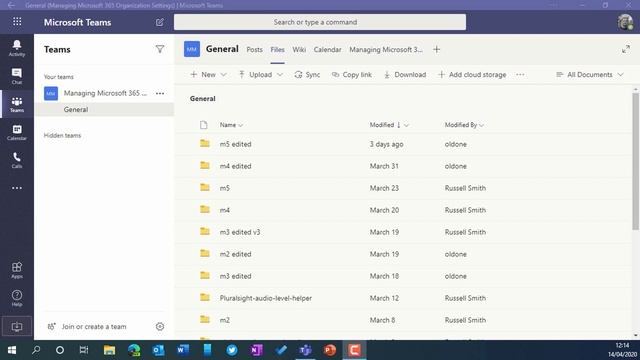
Task: Open the Pluralsight-audio-level-helper folder
Action: coord(266,298)
